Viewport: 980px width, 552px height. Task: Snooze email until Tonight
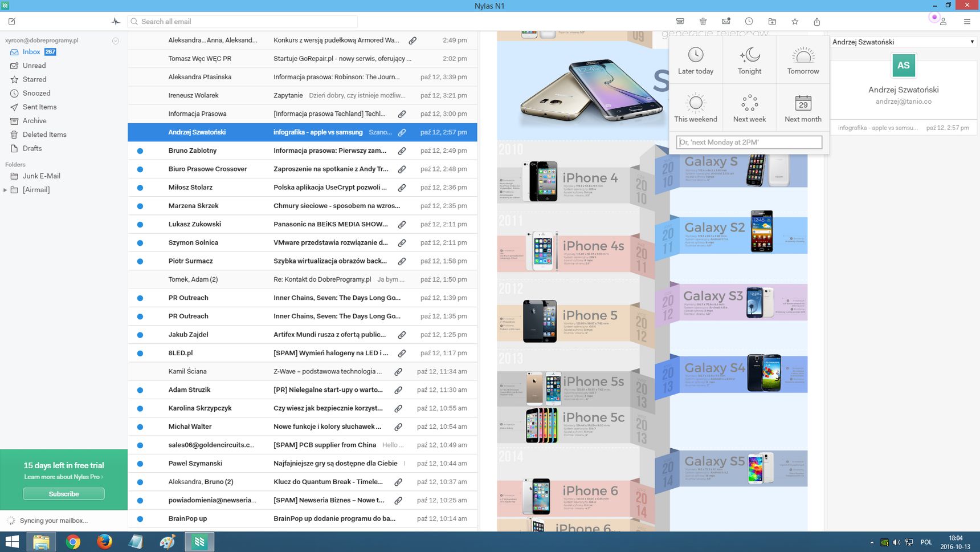coord(749,60)
